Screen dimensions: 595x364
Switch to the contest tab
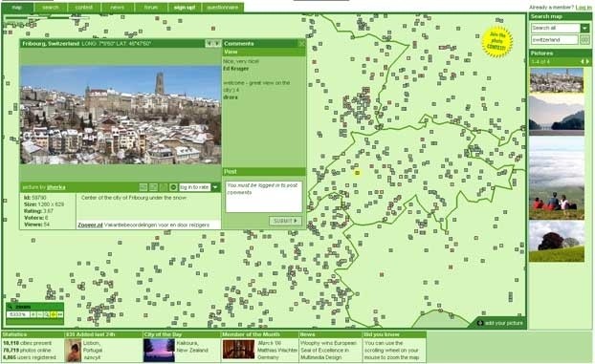tap(84, 8)
